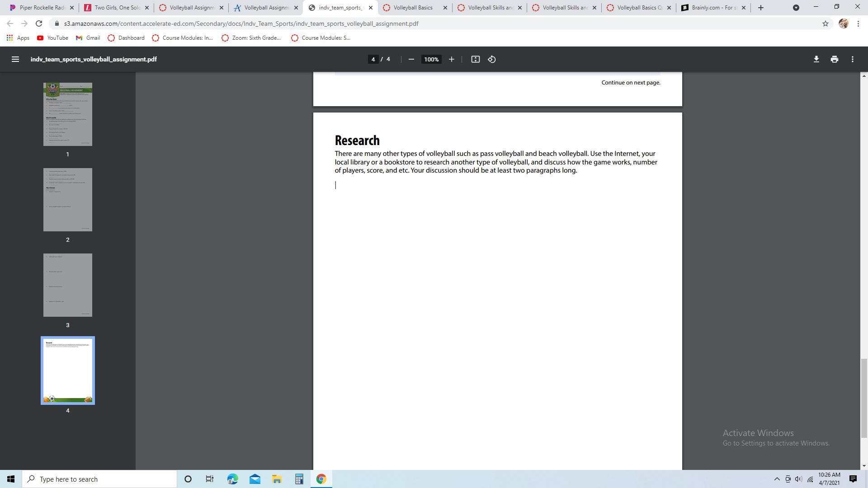The width and height of the screenshot is (868, 488).
Task: Click the page number input field
Action: (373, 59)
